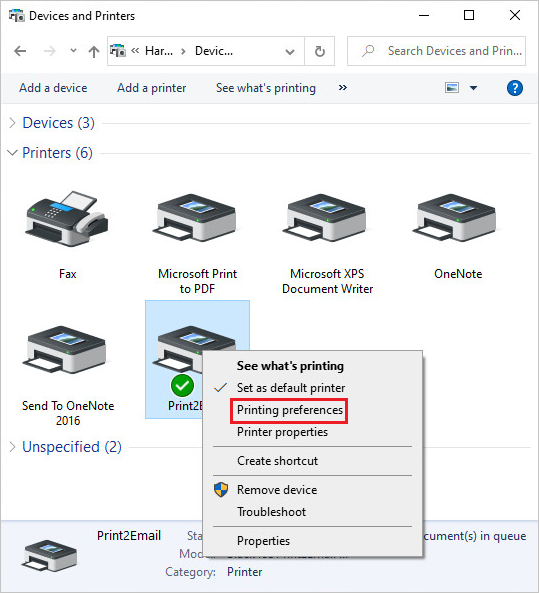539x593 pixels.
Task: Open Printing preferences from context menu
Action: [x=290, y=410]
